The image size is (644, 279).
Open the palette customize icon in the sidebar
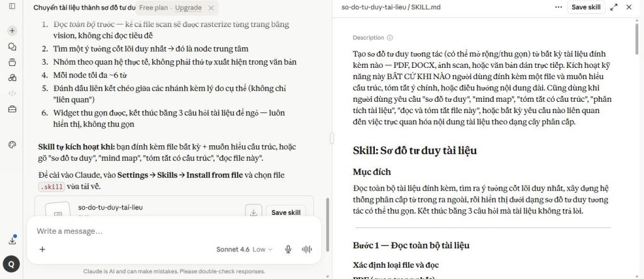coord(12,145)
